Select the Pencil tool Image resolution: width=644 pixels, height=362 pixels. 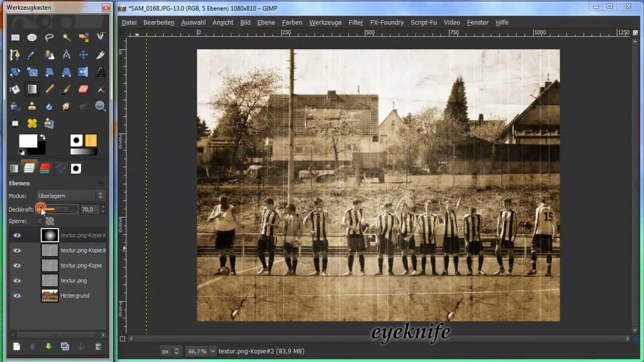coord(49,89)
